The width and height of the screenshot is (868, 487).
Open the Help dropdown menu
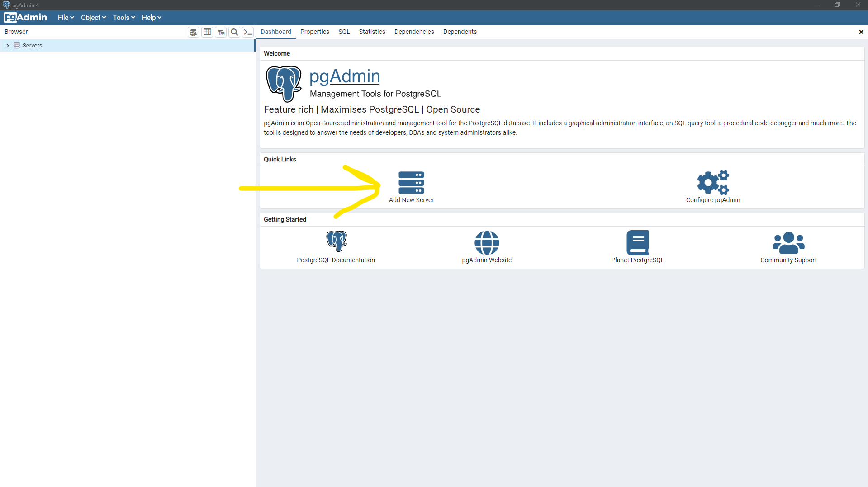click(151, 17)
